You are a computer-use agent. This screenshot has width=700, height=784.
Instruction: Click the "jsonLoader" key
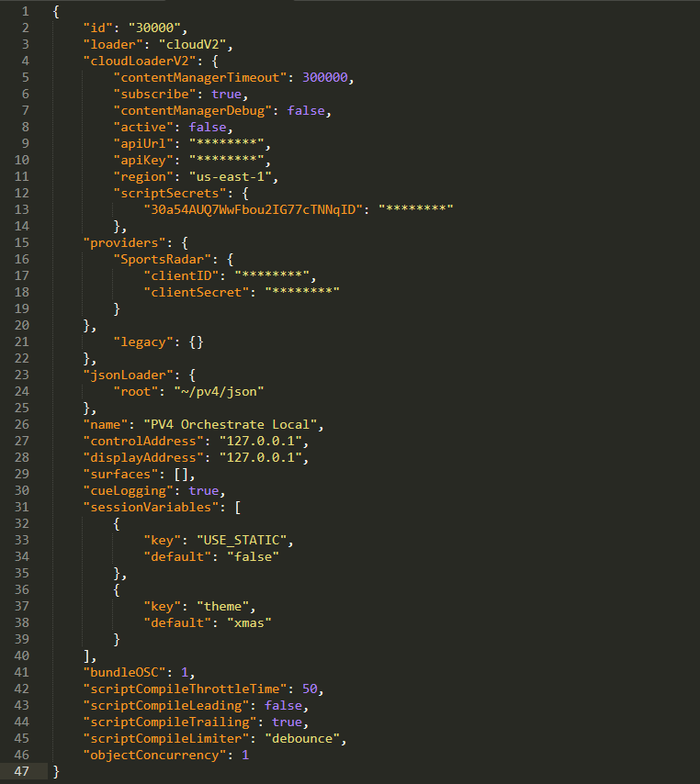pos(128,375)
